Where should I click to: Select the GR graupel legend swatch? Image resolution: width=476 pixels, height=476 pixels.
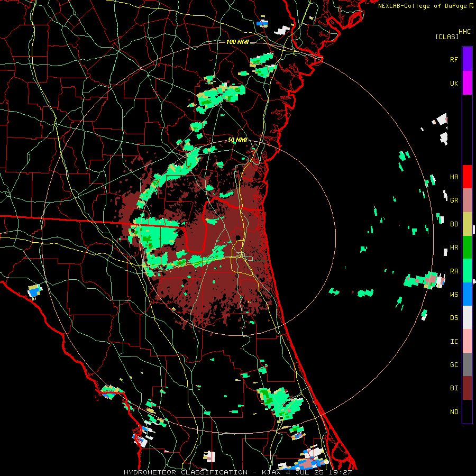(x=467, y=200)
